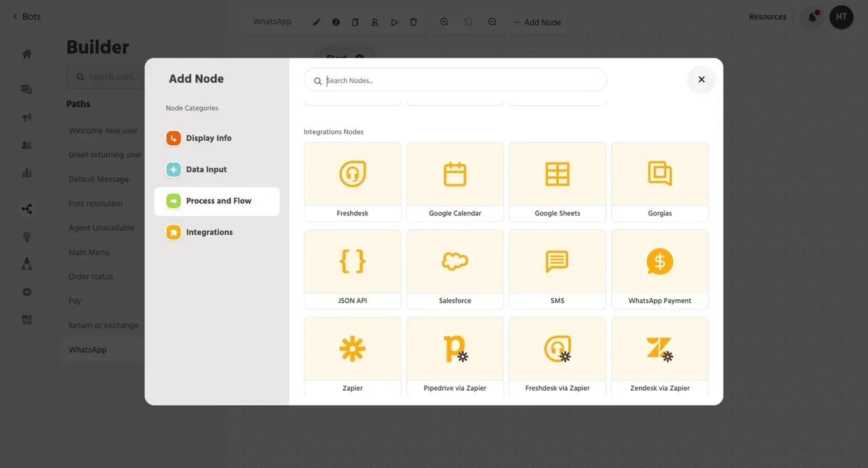Open the "Return or exchange" path
Image resolution: width=868 pixels, height=468 pixels.
pyautogui.click(x=103, y=326)
